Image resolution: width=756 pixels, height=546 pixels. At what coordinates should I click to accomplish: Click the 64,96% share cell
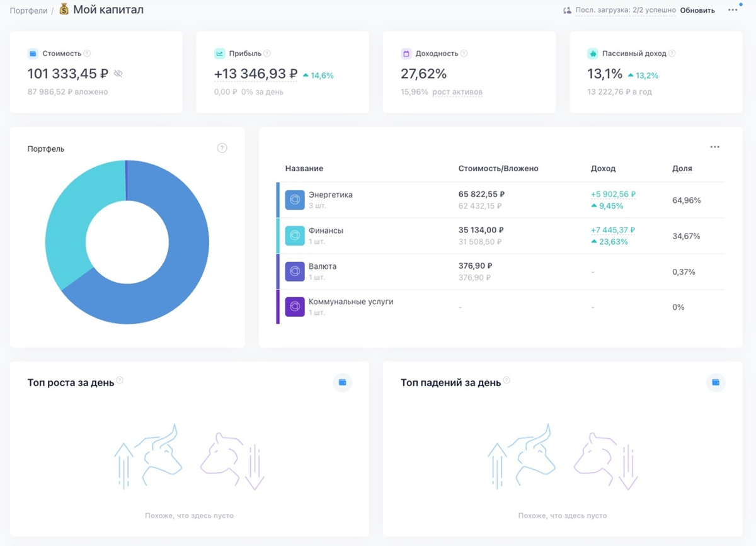click(687, 200)
